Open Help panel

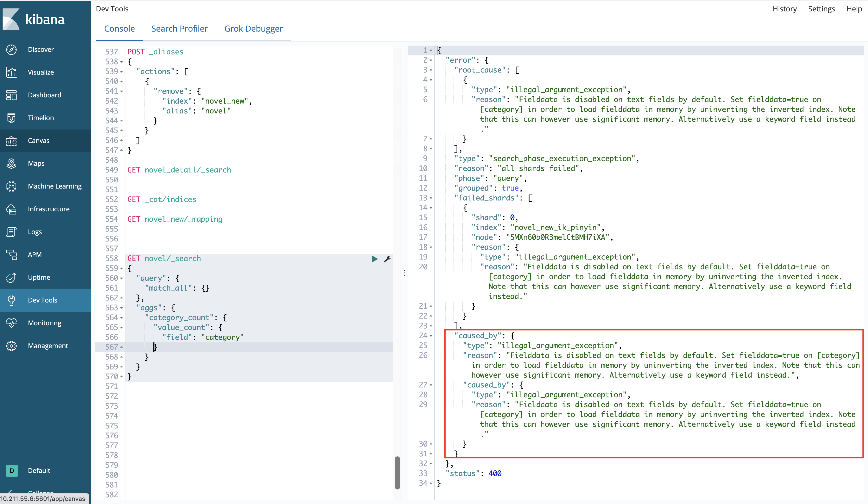pos(854,9)
